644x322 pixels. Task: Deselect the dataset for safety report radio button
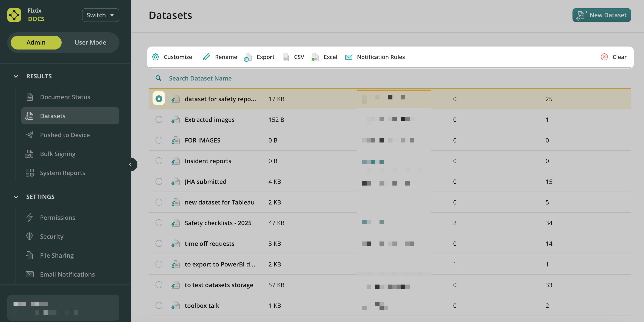[x=159, y=99]
